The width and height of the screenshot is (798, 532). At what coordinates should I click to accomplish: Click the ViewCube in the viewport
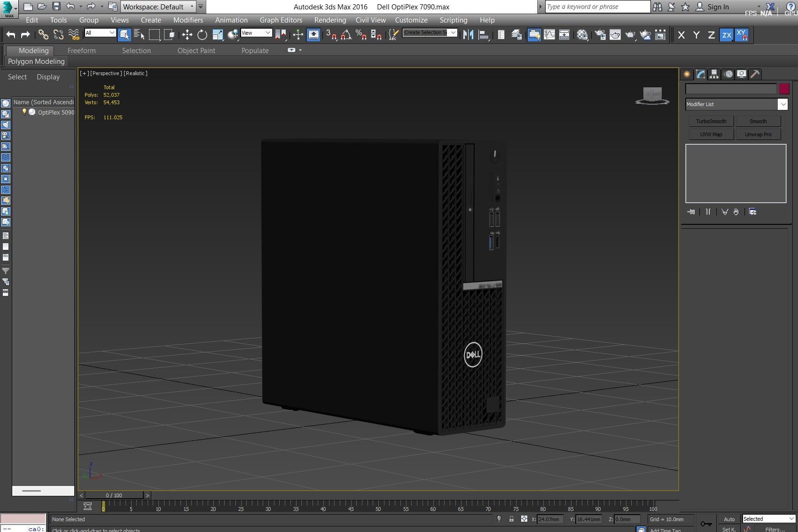tap(652, 95)
